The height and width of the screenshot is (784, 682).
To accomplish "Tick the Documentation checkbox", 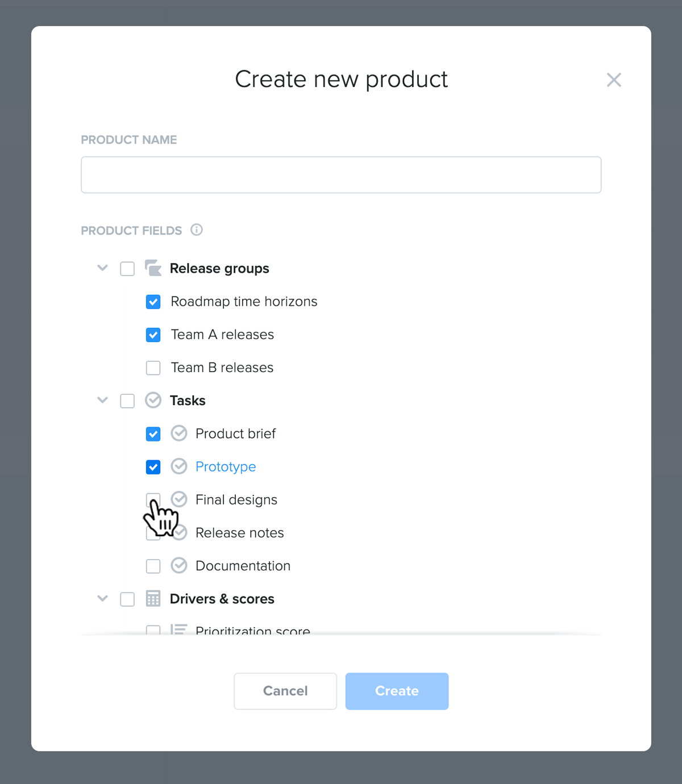I will [x=153, y=566].
